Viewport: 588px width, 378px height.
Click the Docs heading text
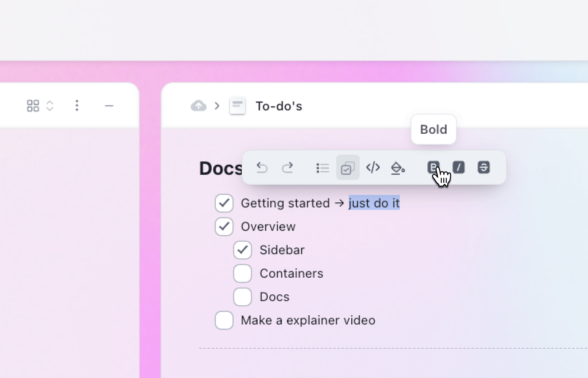[x=221, y=169]
